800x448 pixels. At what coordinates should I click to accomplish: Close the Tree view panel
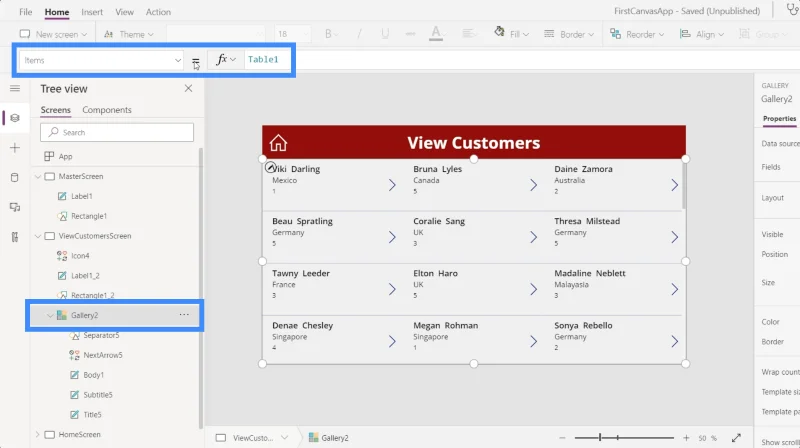point(188,88)
